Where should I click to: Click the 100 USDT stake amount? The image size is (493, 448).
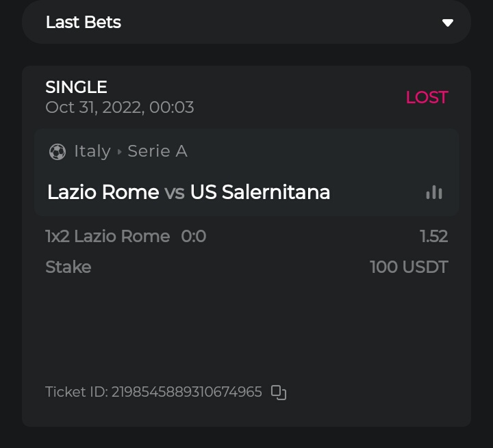(x=409, y=267)
